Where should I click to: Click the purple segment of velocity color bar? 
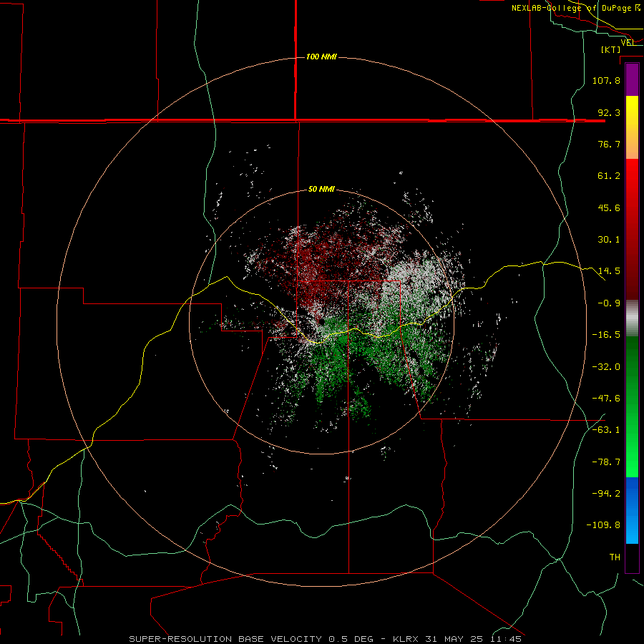[x=632, y=80]
